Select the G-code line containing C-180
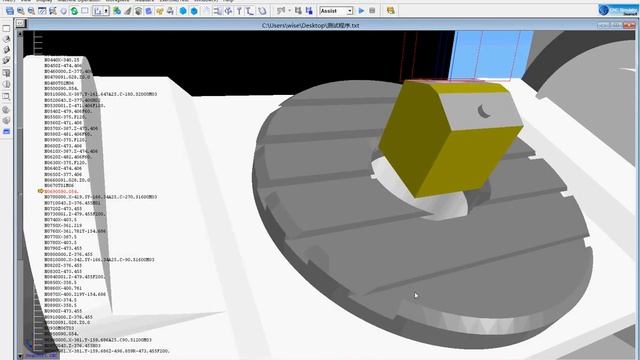This screenshot has width=640, height=360. pos(100,94)
